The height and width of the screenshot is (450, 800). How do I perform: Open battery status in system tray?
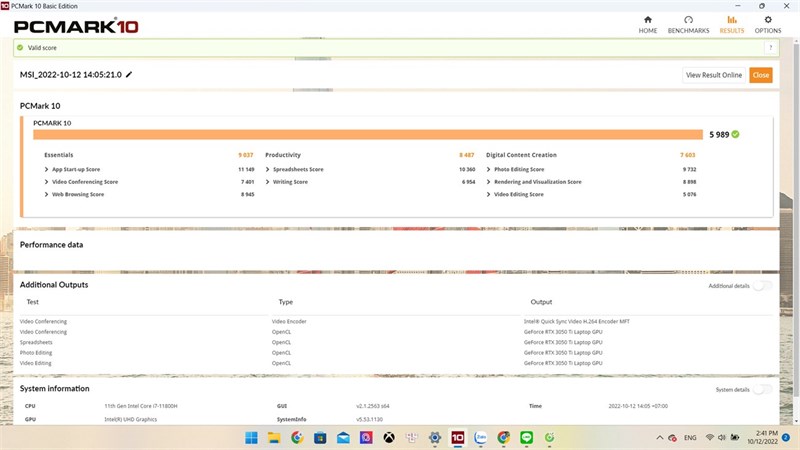[735, 437]
